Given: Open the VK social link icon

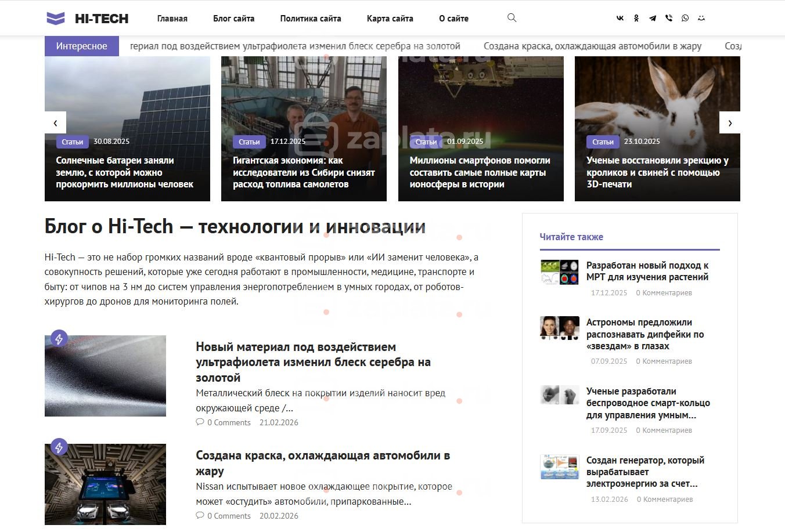Looking at the screenshot, I should [x=620, y=18].
